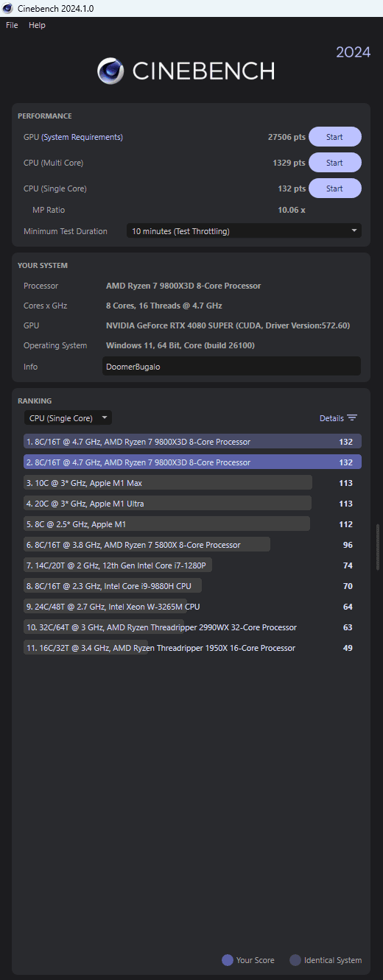
Task: Select the Ryzen 7 5800X ranking row
Action: pyautogui.click(x=192, y=545)
